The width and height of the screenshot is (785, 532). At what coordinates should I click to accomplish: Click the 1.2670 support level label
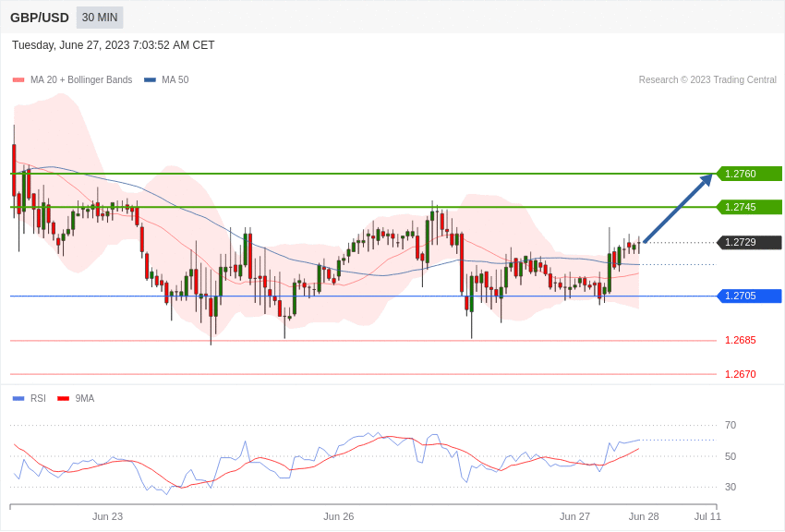741,374
